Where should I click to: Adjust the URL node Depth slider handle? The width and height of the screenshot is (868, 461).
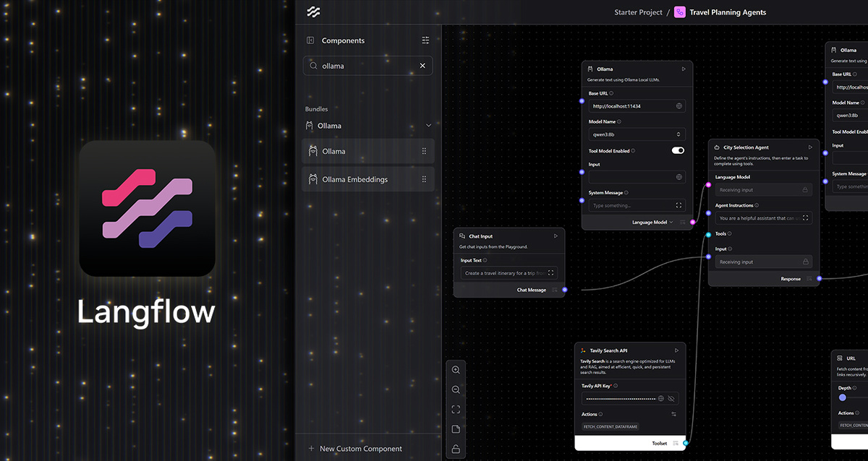point(843,398)
